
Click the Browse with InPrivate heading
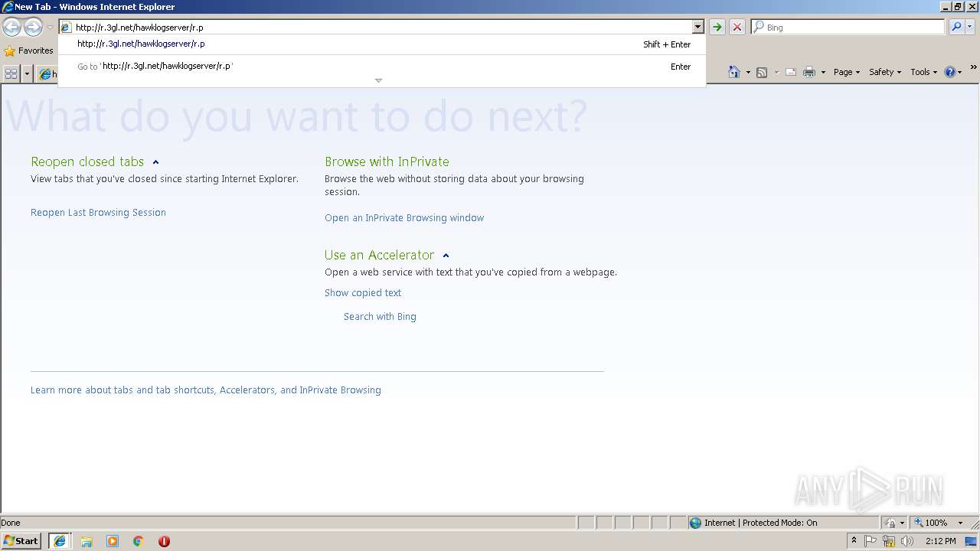point(387,162)
